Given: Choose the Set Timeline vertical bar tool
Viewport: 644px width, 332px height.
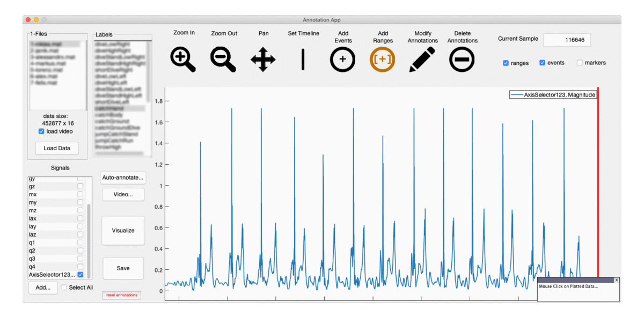Looking at the screenshot, I should [303, 60].
